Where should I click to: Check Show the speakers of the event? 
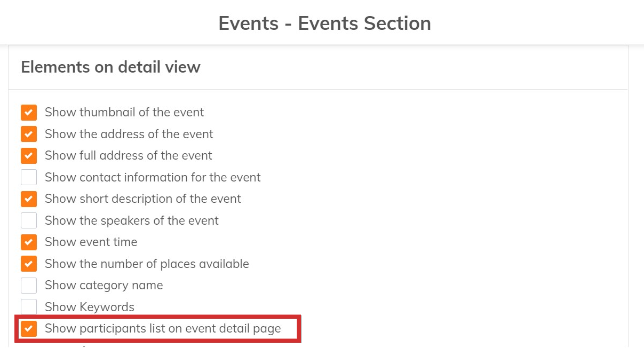pos(29,220)
